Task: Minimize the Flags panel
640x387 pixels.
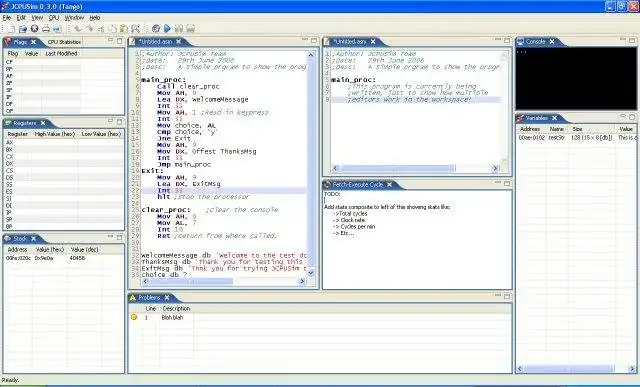Action: click(111, 40)
